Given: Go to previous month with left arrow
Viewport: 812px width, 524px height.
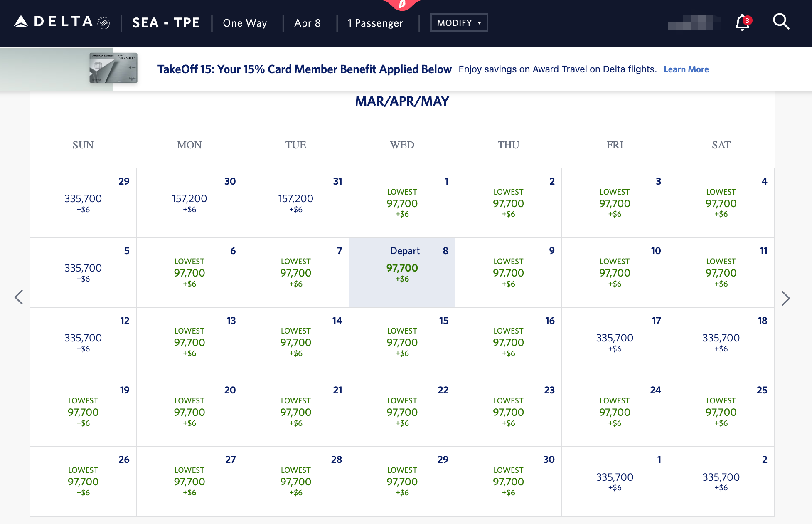Looking at the screenshot, I should (19, 297).
